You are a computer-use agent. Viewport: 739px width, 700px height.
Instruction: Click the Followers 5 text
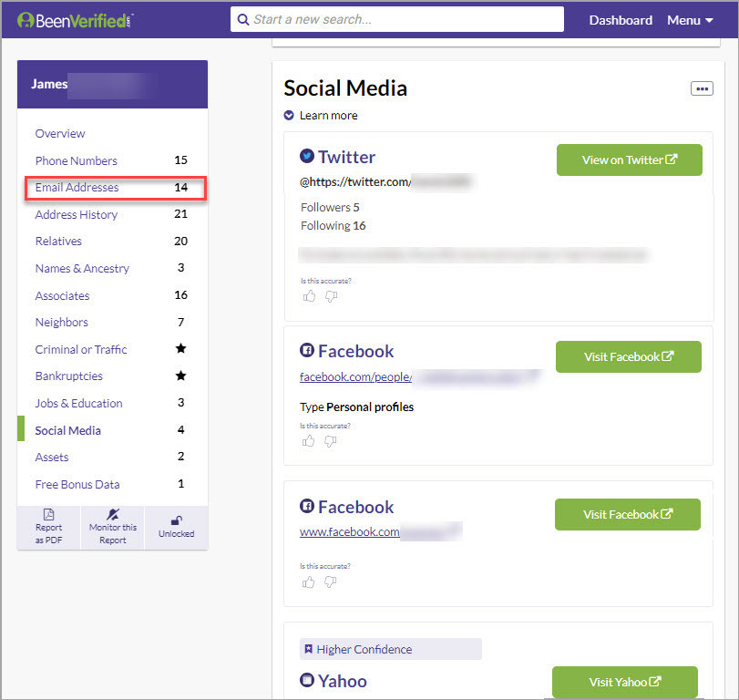click(x=330, y=208)
